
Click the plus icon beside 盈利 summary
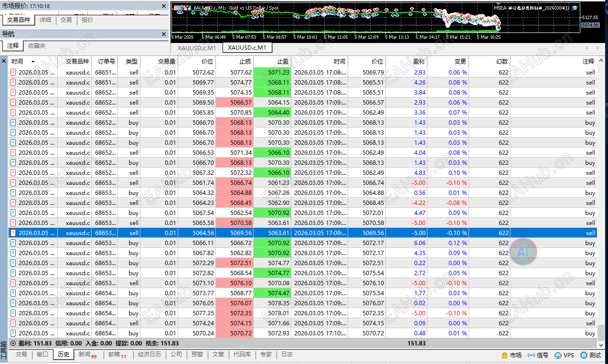(13, 343)
